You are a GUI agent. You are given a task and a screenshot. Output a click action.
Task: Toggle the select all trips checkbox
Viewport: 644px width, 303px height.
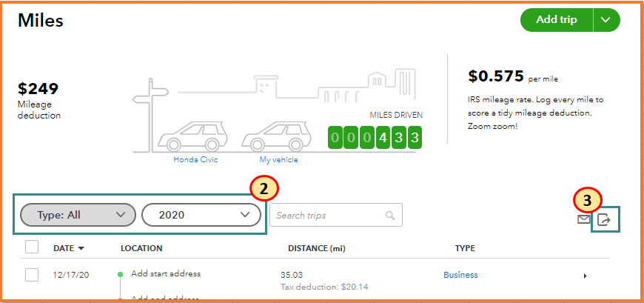(32, 247)
